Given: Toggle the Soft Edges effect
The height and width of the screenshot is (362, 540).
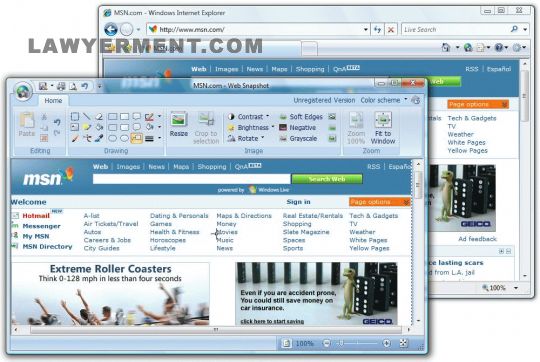Looking at the screenshot, I should (301, 117).
